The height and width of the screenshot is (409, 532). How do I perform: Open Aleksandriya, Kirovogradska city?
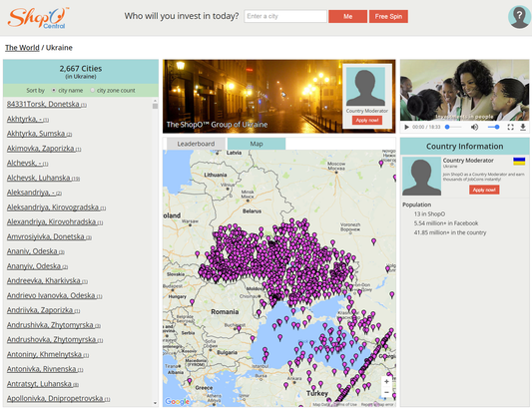click(56, 207)
